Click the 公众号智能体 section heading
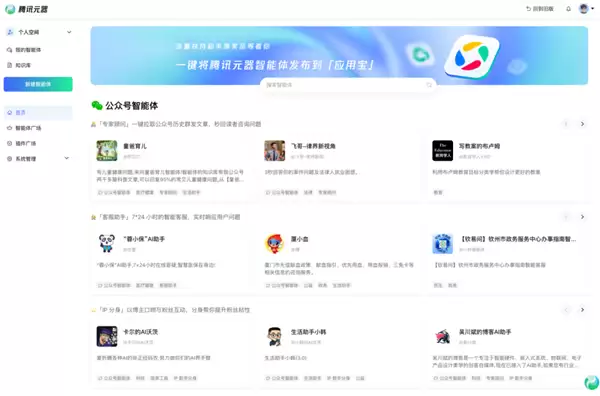This screenshot has height=396, width=600. [132, 106]
